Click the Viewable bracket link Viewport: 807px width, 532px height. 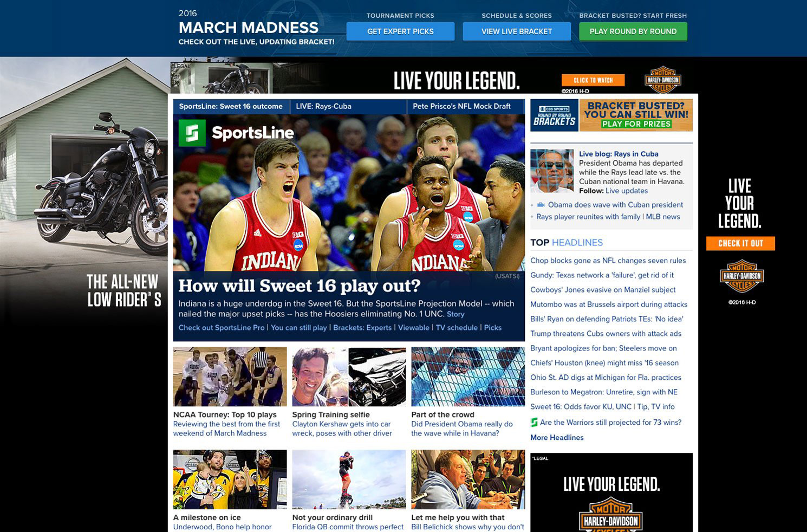pyautogui.click(x=414, y=328)
